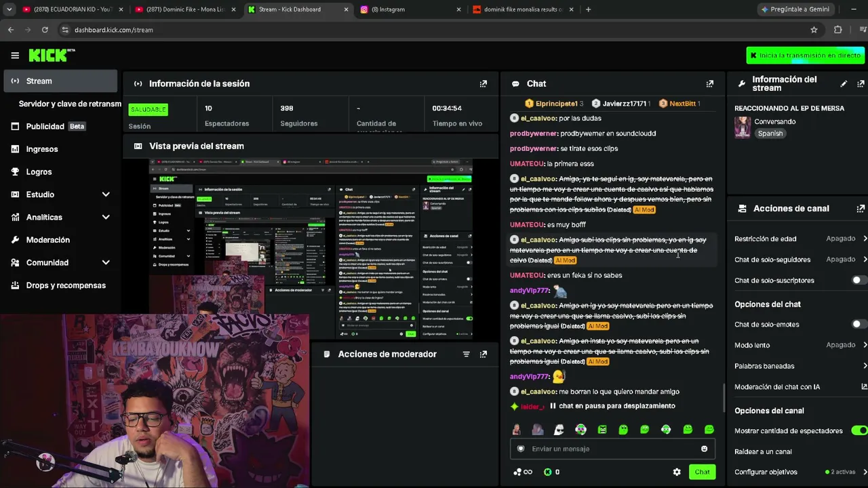Image resolution: width=868 pixels, height=488 pixels.
Task: Open the hamburger sidebar menu
Action: (15, 56)
